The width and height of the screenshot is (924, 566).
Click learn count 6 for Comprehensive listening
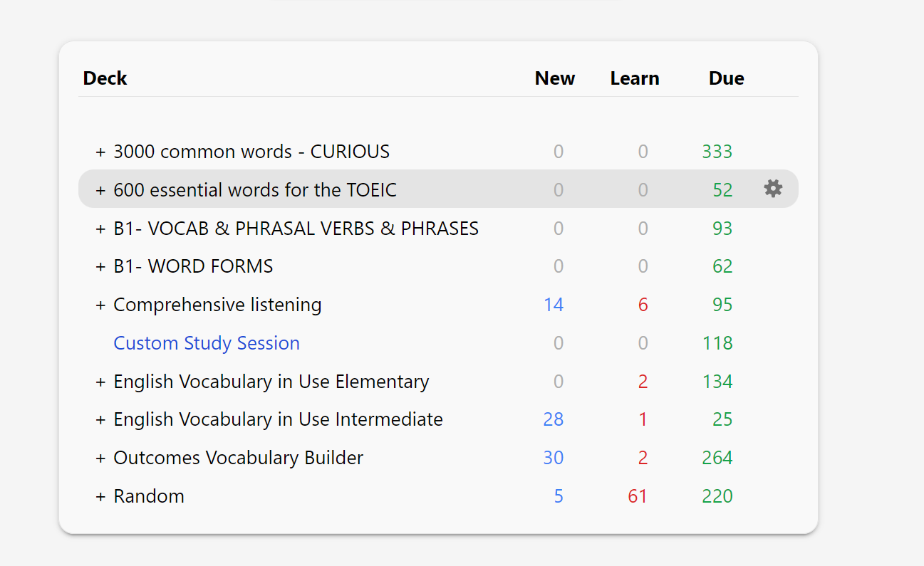pyautogui.click(x=643, y=305)
